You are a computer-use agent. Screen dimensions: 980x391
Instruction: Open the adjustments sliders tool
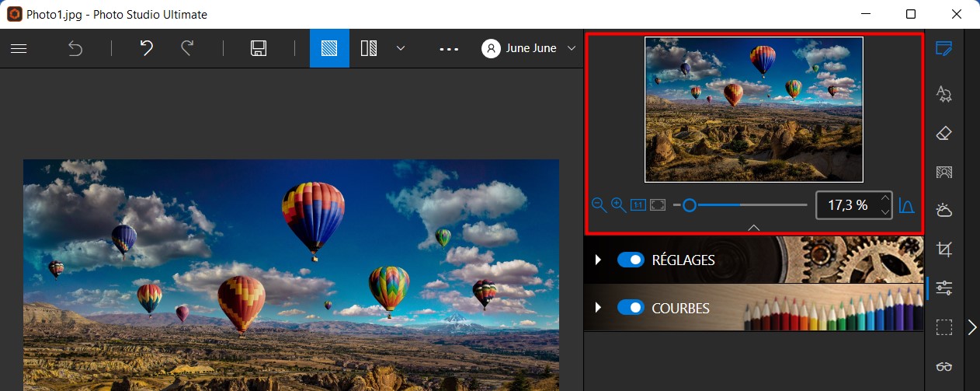click(x=944, y=288)
